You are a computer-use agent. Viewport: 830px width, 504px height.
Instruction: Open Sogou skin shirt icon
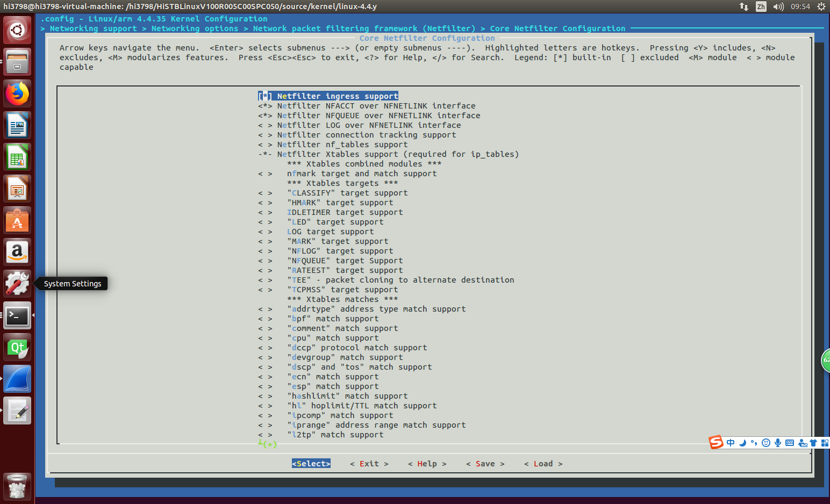click(x=813, y=443)
